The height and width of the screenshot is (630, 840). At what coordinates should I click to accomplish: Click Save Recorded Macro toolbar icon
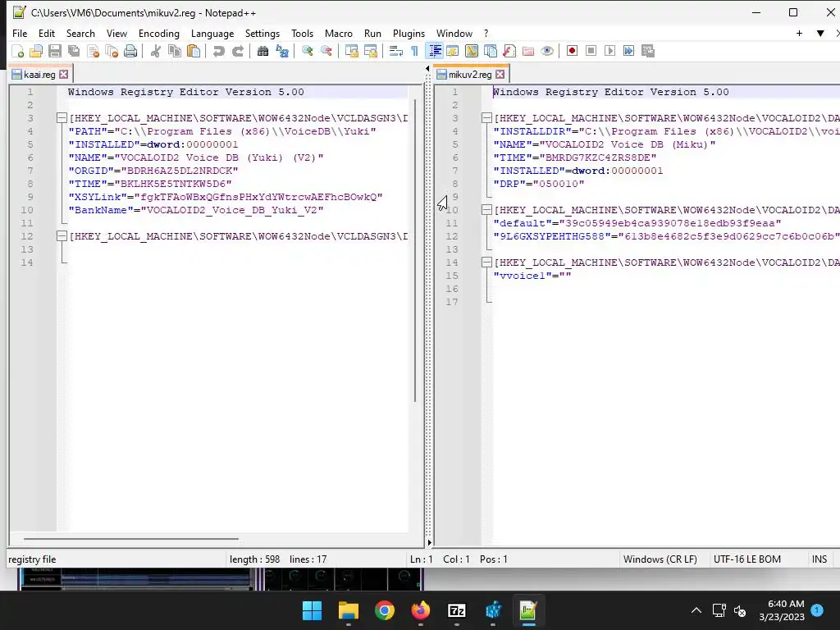click(x=648, y=51)
